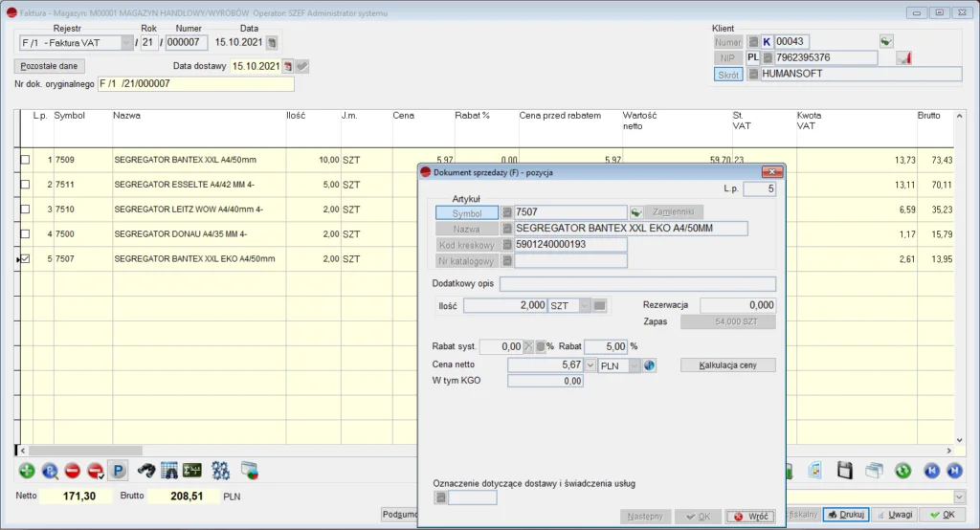980x530 pixels.
Task: Click the Drukuj print button
Action: point(846,515)
